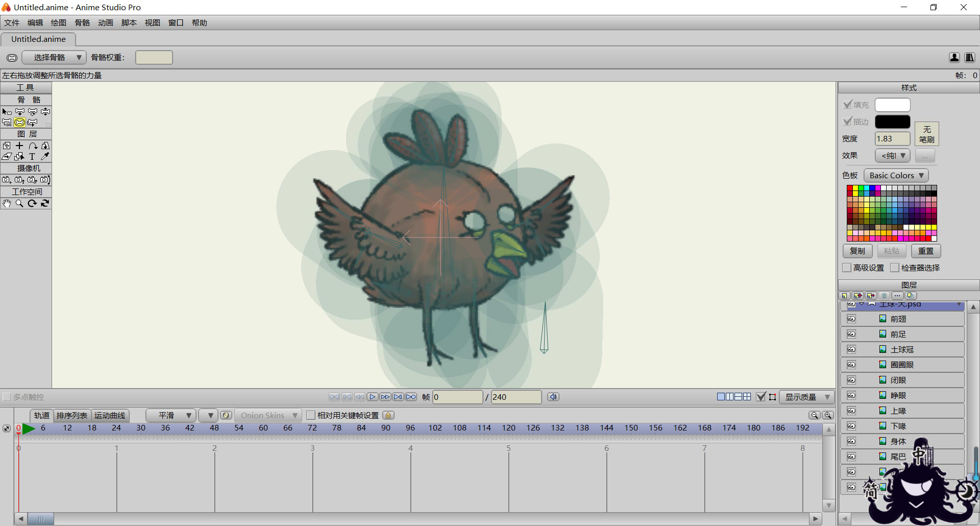This screenshot has height=526, width=980.
Task: Click the Play playback button
Action: pos(373,397)
